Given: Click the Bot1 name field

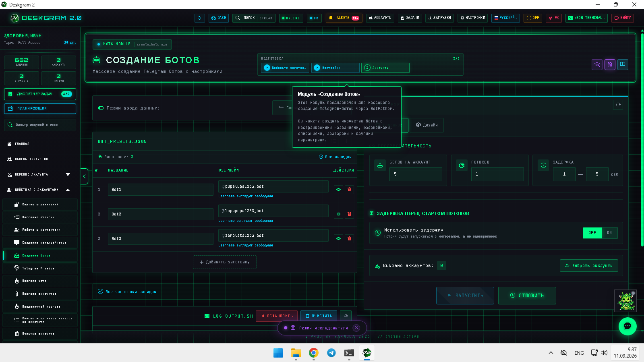Looking at the screenshot, I should [160, 190].
